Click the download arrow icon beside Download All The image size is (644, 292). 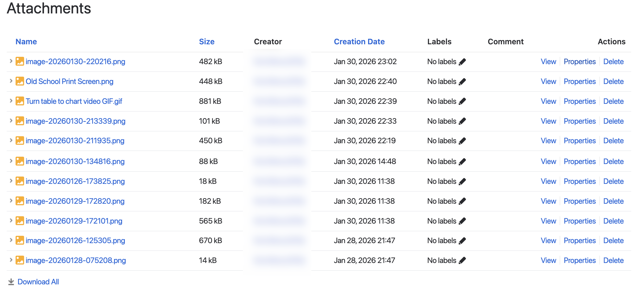click(11, 282)
